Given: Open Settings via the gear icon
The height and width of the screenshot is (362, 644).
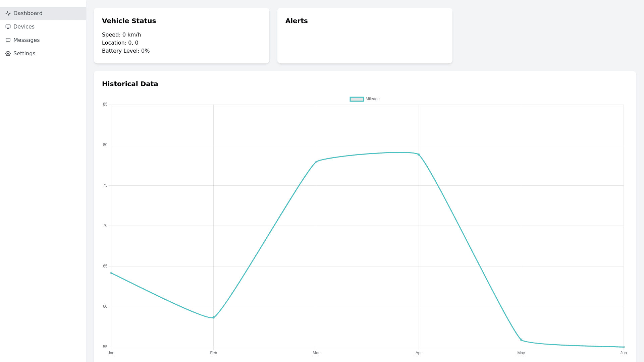Looking at the screenshot, I should click(x=8, y=54).
